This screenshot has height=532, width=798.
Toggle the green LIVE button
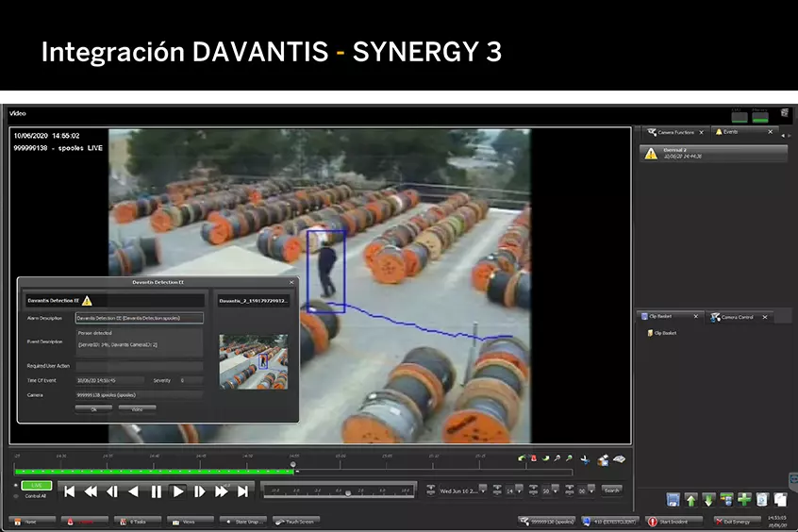point(37,485)
